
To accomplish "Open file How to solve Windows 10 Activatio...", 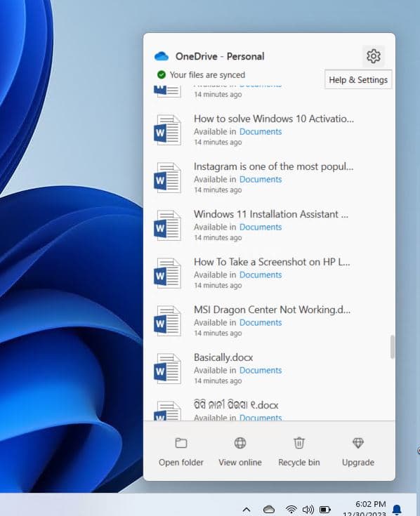I will 274,119.
